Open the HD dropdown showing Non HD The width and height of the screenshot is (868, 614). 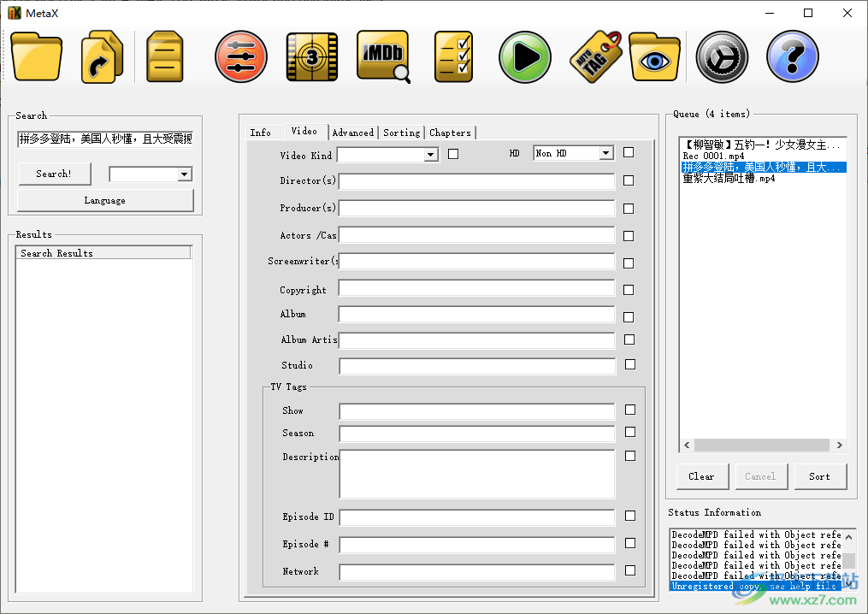pos(605,153)
